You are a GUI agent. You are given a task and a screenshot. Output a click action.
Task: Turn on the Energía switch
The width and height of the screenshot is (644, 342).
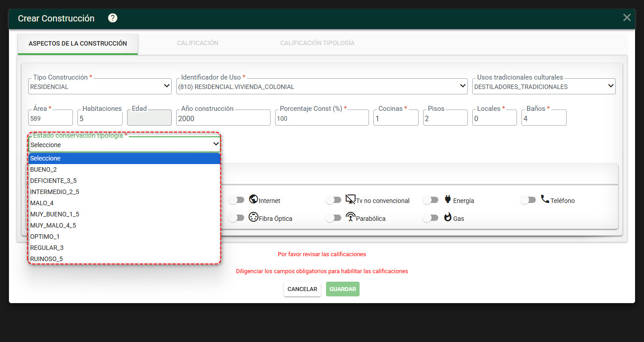[x=431, y=200]
